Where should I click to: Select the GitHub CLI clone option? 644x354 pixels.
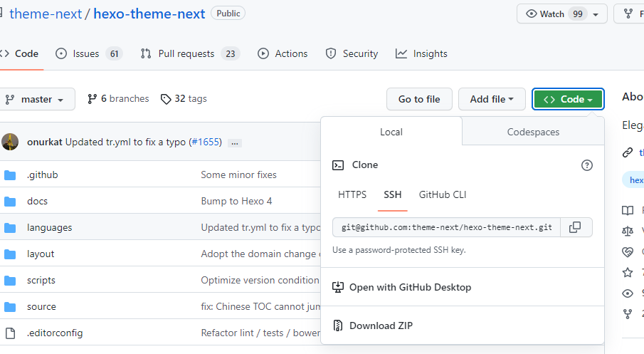(x=443, y=194)
